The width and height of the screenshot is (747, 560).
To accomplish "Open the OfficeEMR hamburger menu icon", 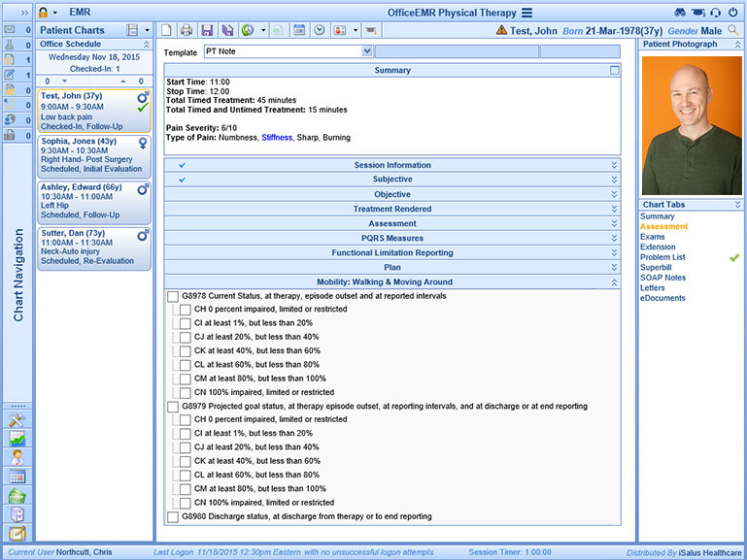I will (x=526, y=13).
